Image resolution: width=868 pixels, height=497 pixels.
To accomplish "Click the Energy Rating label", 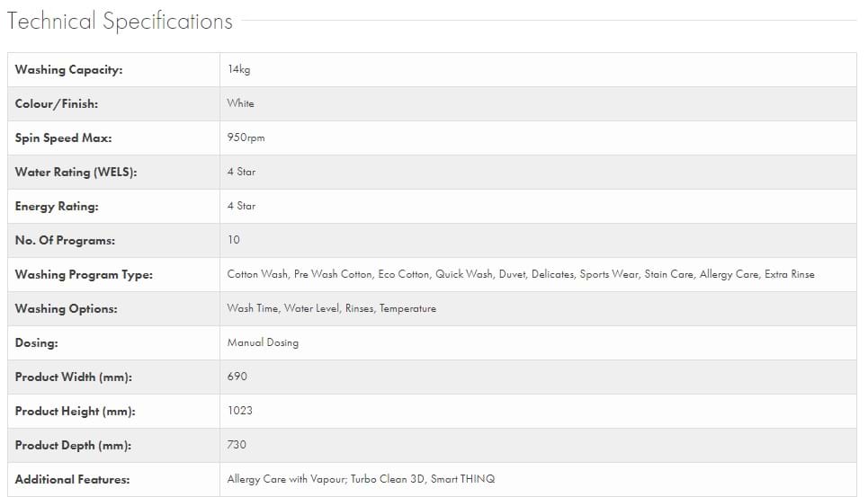I will [57, 207].
